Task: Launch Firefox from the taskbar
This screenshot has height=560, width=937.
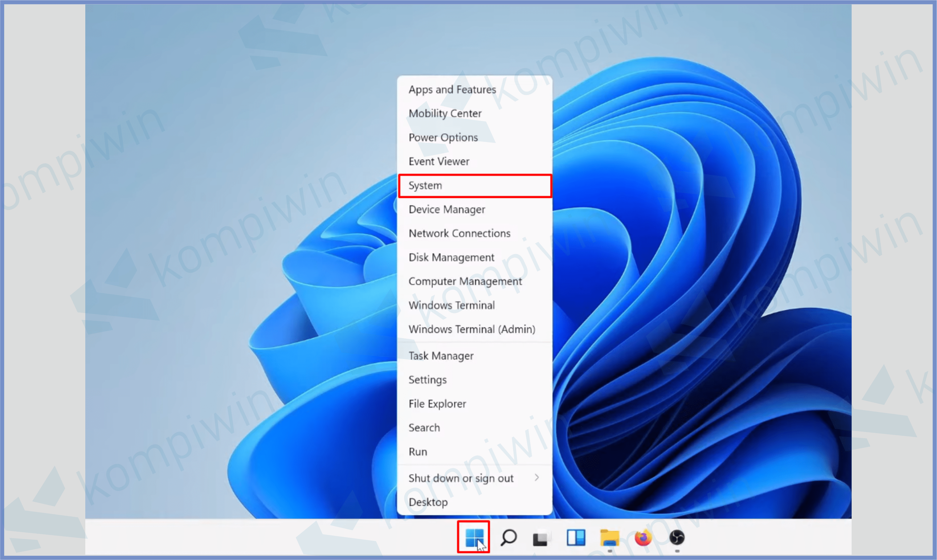Action: (643, 537)
